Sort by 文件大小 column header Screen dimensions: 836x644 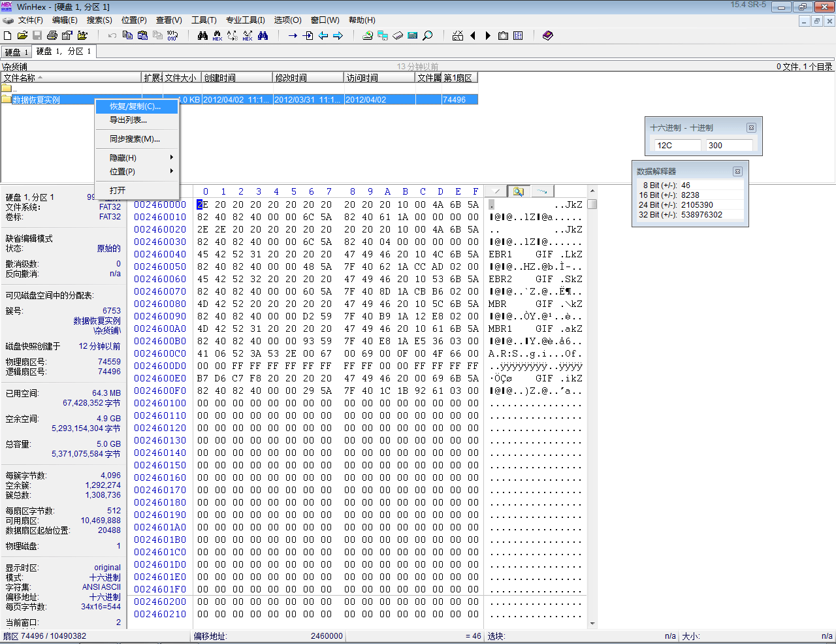pyautogui.click(x=182, y=78)
